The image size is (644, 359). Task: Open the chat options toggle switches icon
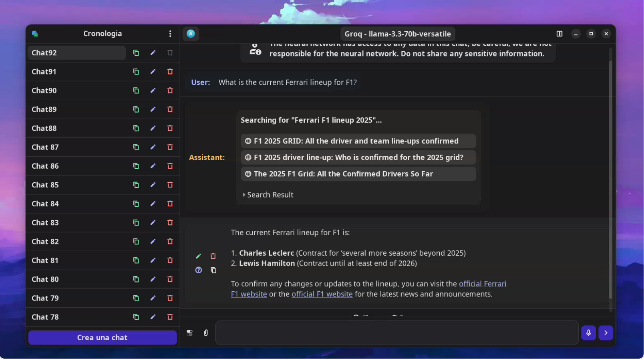point(189,333)
